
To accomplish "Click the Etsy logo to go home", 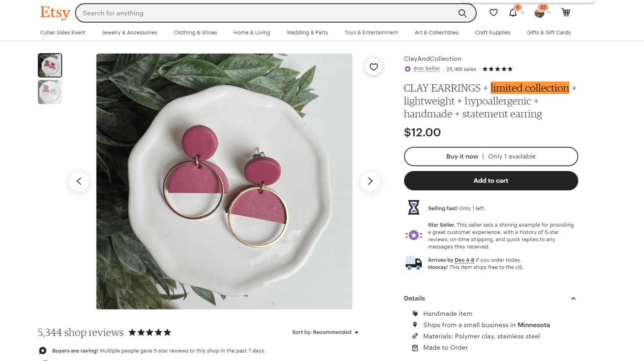I will click(55, 13).
